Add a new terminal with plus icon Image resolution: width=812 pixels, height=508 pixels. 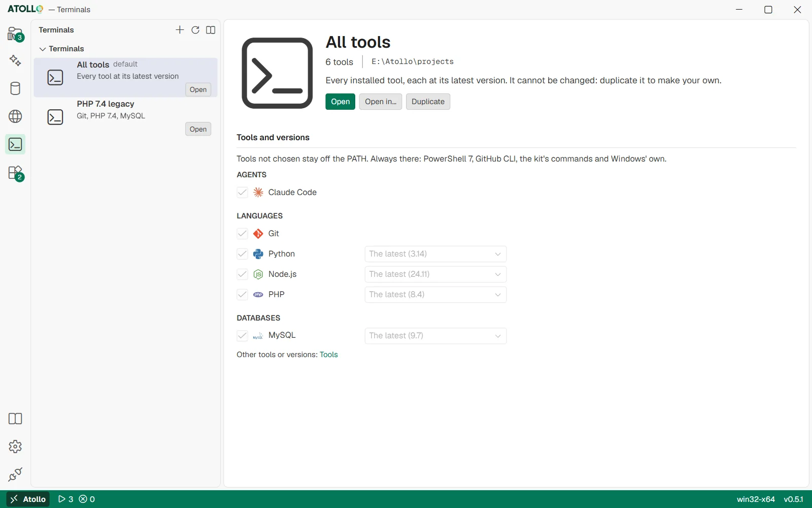180,30
